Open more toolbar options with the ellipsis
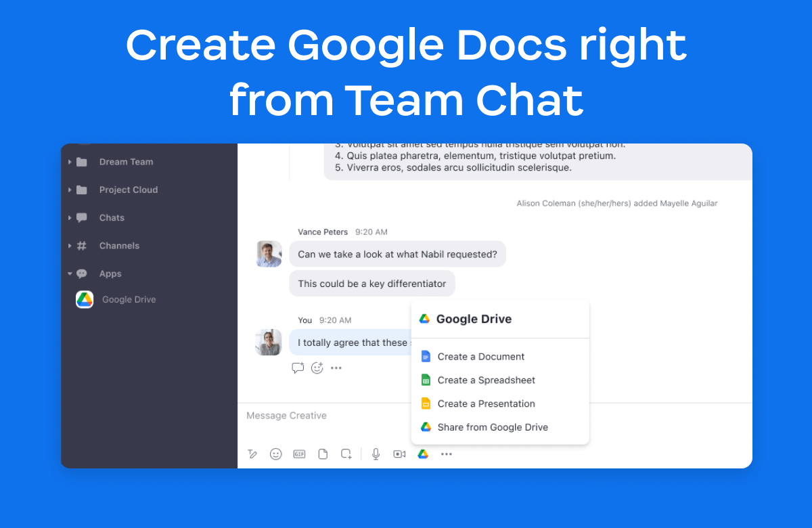 (x=447, y=454)
